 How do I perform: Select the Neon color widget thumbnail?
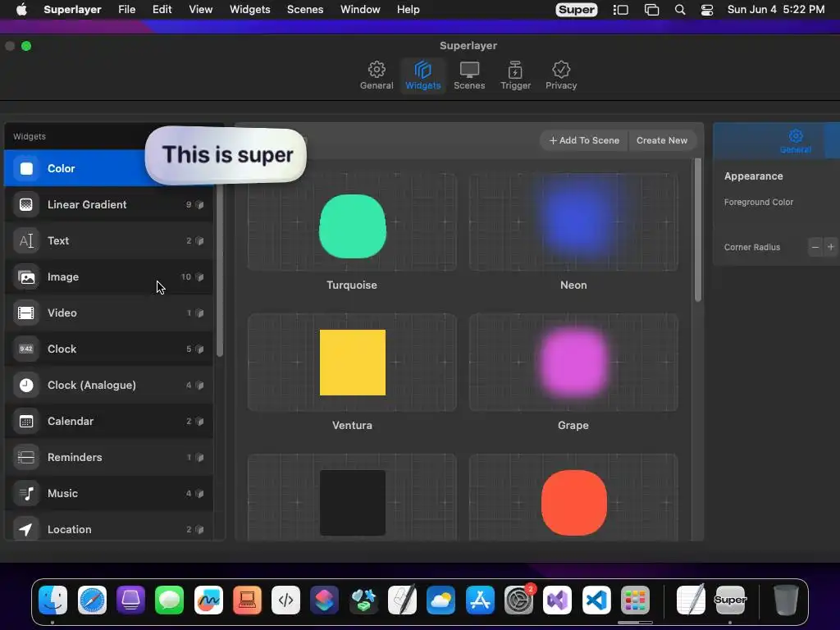click(x=573, y=221)
